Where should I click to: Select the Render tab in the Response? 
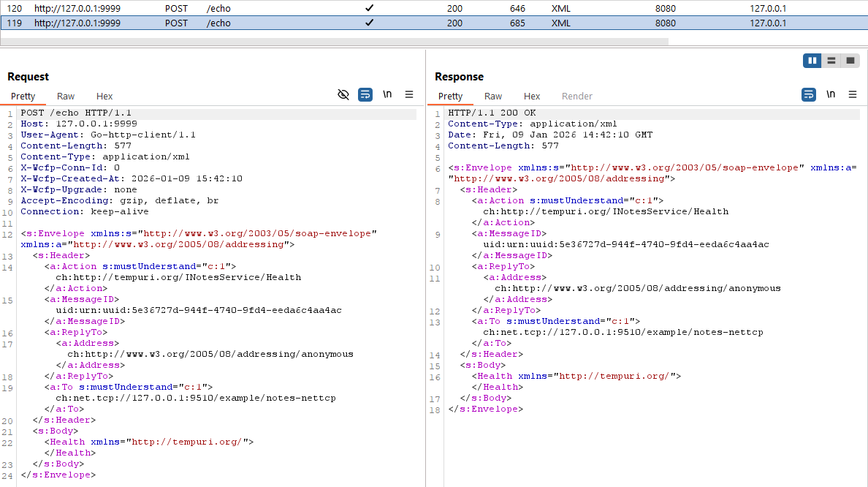[576, 96]
